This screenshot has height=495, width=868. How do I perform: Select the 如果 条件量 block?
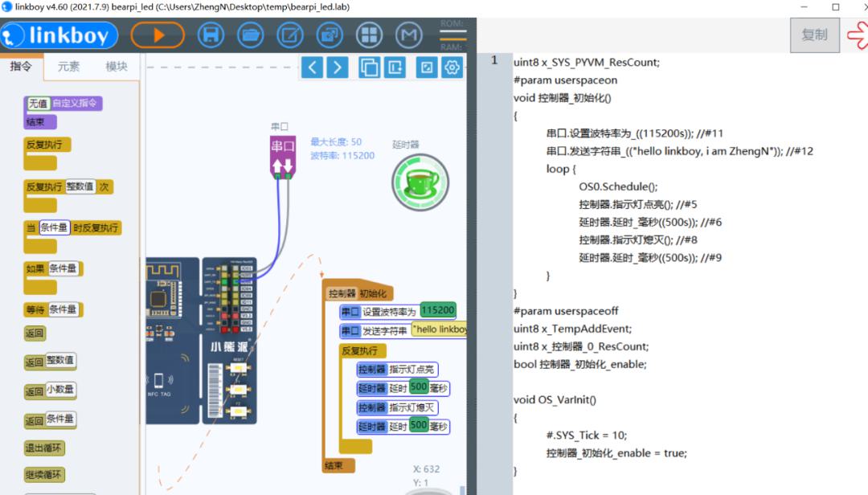click(53, 269)
